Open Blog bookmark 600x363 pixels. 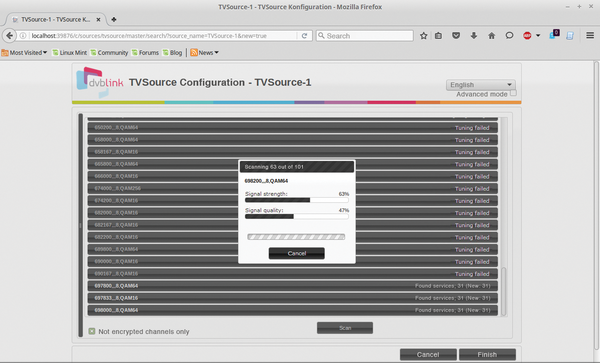click(x=172, y=52)
